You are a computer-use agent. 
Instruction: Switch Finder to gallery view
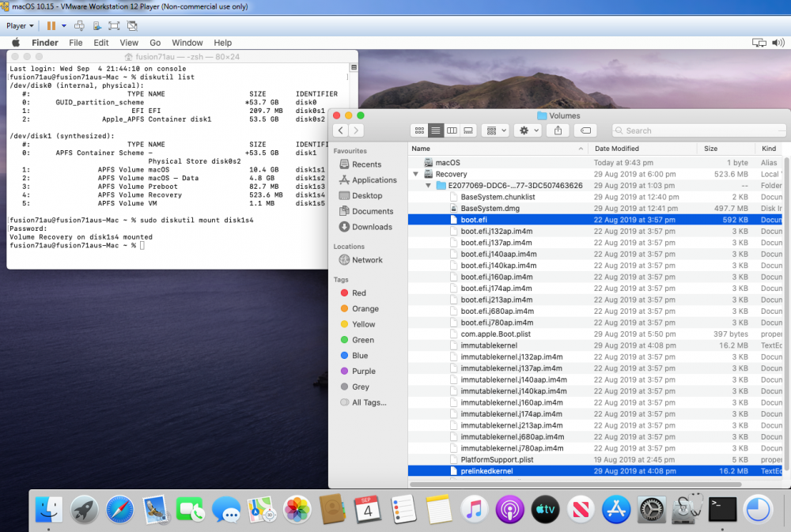(x=468, y=130)
